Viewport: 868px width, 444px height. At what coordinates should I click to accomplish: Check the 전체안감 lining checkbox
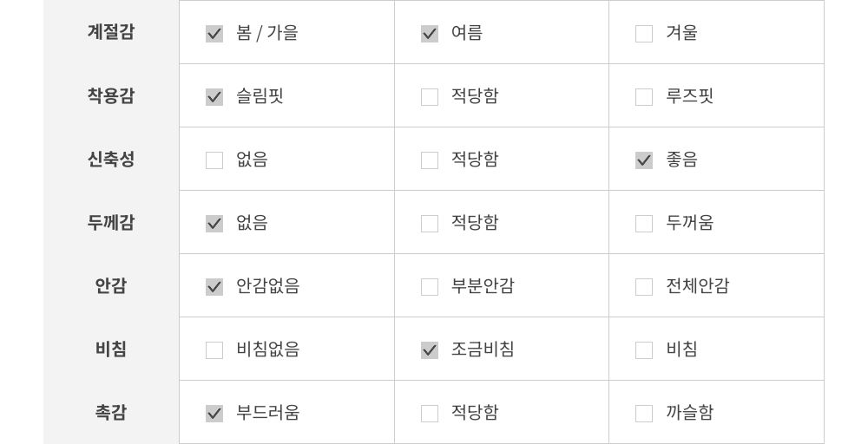click(644, 287)
